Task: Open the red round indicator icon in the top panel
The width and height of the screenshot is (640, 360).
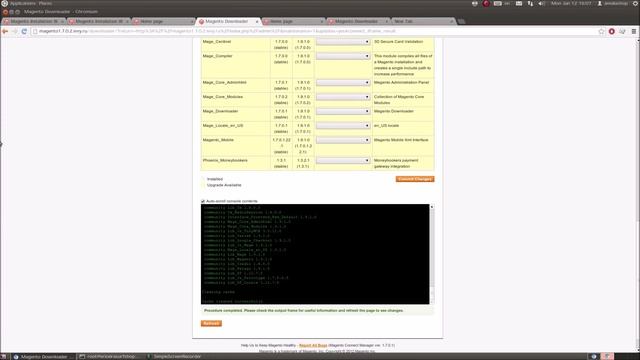Action: (x=486, y=3)
